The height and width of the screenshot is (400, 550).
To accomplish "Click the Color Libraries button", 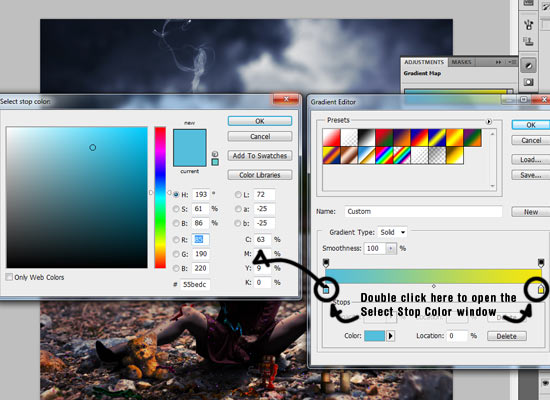I will click(260, 175).
